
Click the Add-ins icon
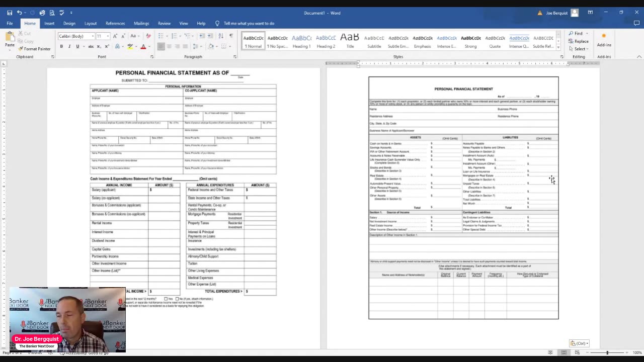coord(604,39)
